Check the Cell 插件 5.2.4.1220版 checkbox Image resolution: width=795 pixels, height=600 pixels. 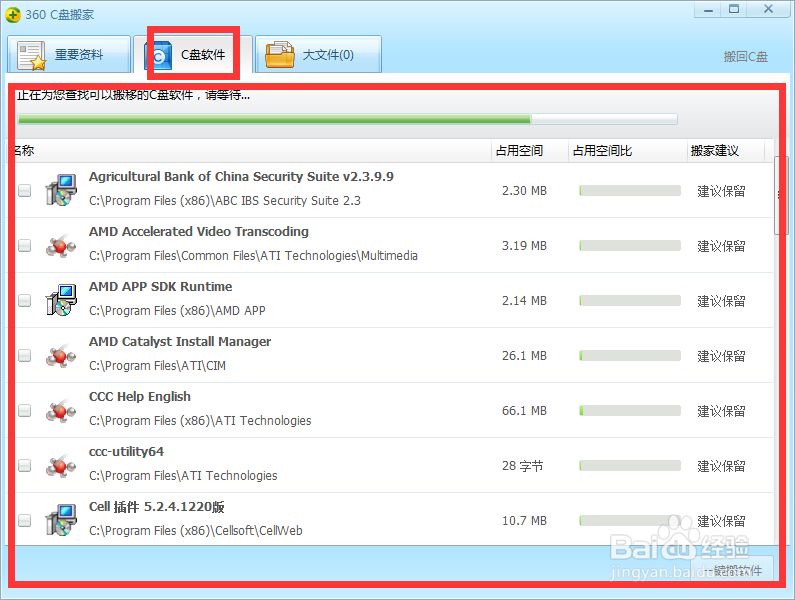24,521
